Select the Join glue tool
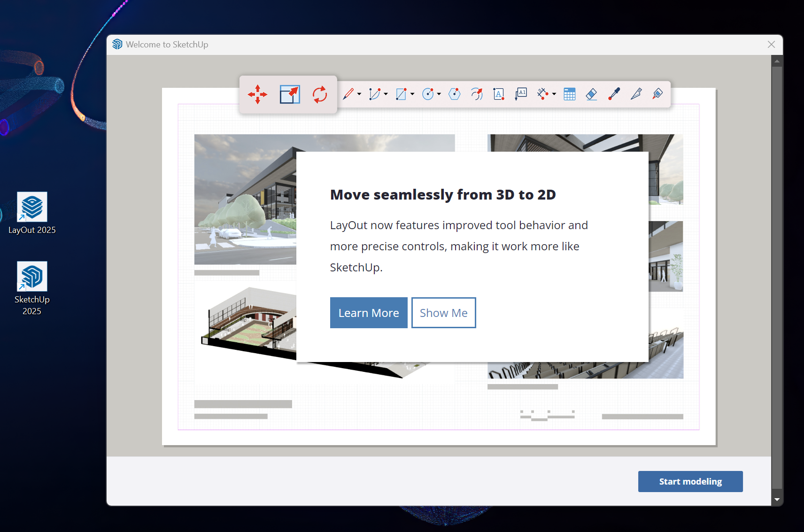The image size is (804, 532). click(x=658, y=94)
